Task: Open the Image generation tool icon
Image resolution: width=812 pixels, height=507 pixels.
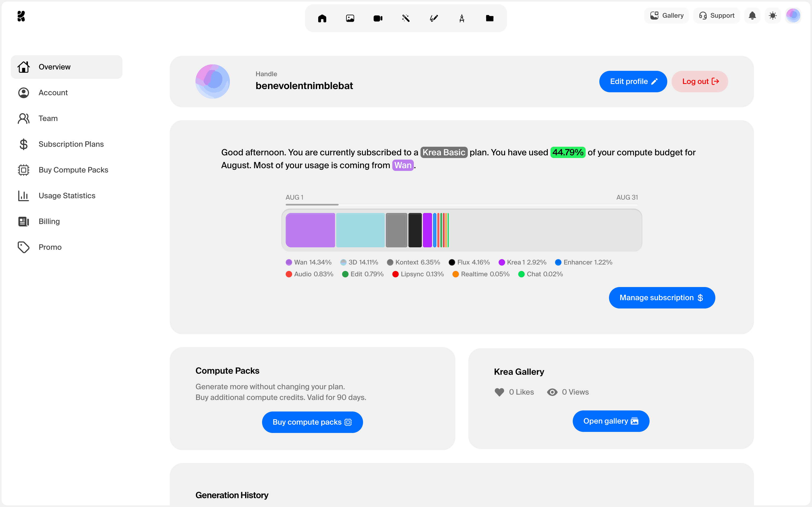Action: tap(350, 19)
